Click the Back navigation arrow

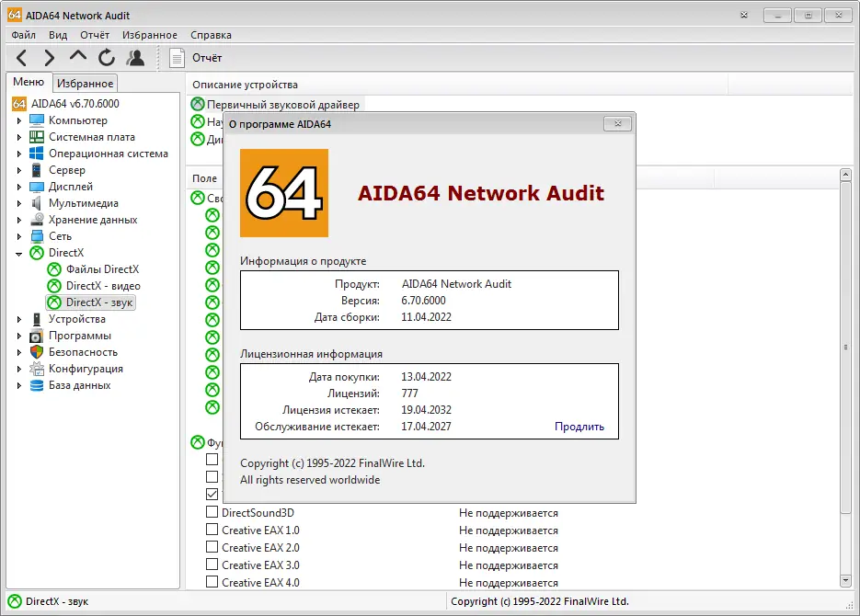pyautogui.click(x=22, y=58)
